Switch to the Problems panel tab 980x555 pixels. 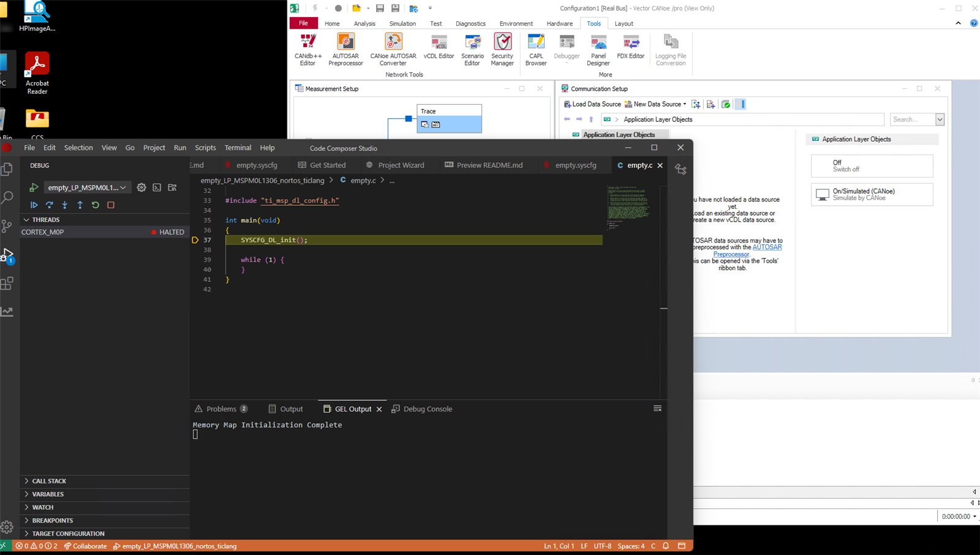click(221, 409)
